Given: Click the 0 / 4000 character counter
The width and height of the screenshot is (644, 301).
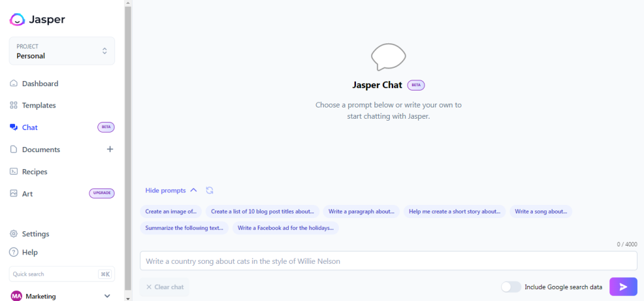Looking at the screenshot, I should coord(627,244).
